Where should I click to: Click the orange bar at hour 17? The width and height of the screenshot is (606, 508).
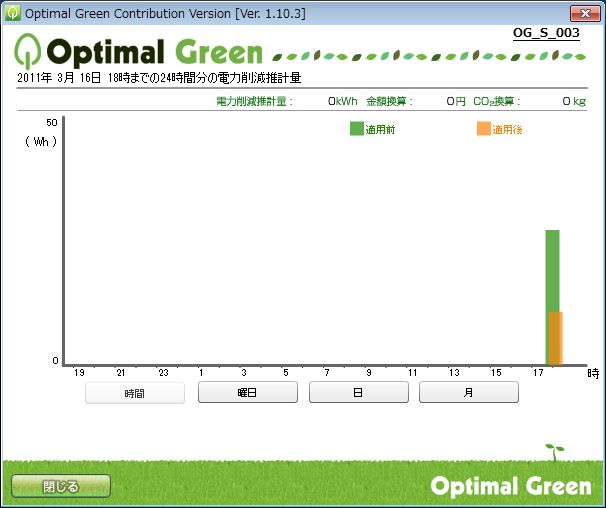556,338
